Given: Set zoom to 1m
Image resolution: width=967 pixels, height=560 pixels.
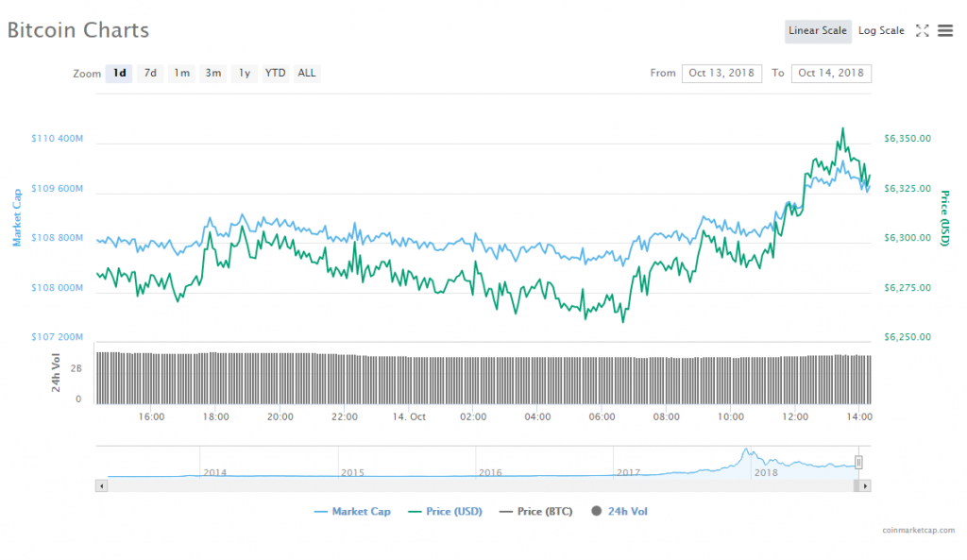Looking at the screenshot, I should 181,73.
